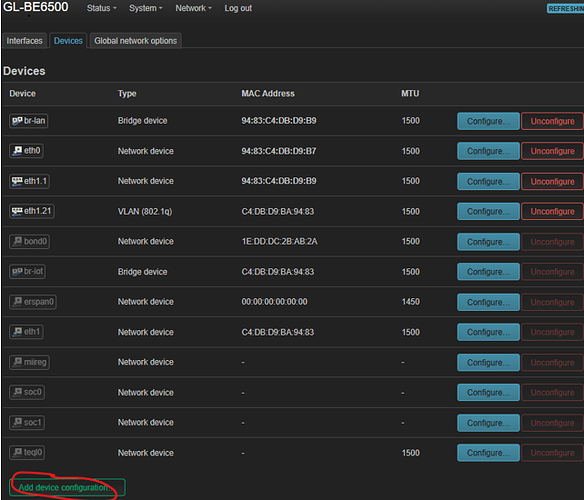Open the Status dropdown menu
This screenshot has height=500, width=584.
coord(101,8)
